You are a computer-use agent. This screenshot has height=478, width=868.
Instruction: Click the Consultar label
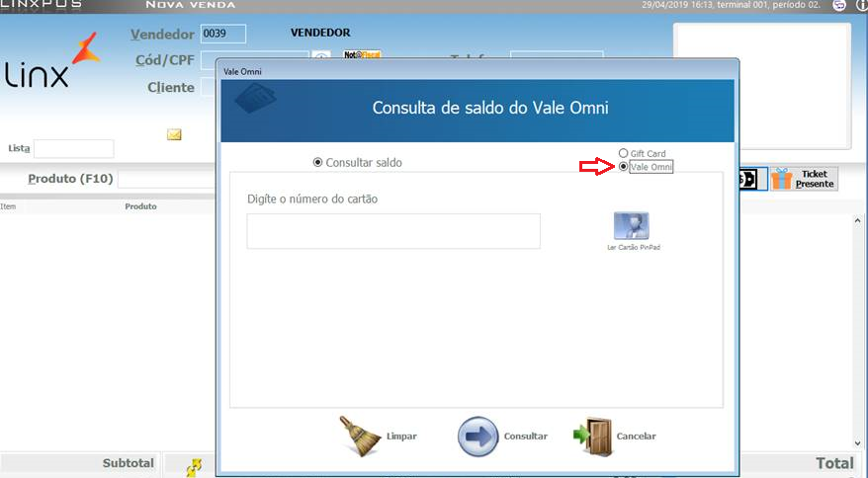525,437
